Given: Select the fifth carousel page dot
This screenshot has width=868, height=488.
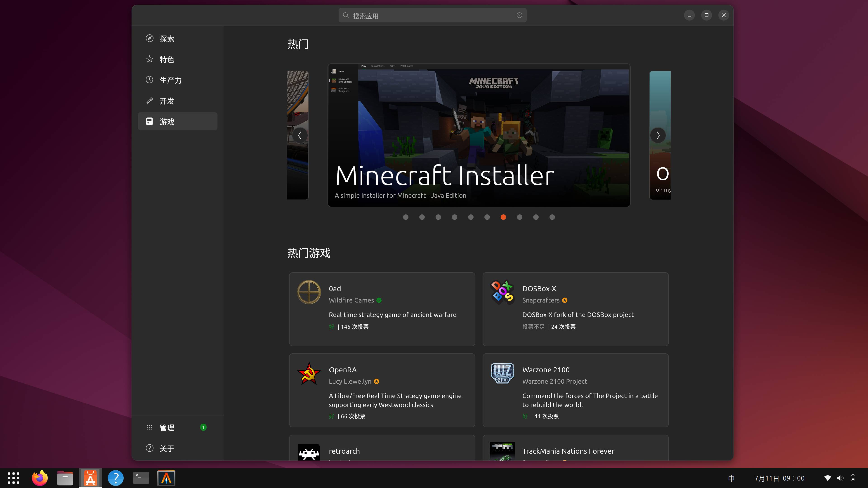Looking at the screenshot, I should pyautogui.click(x=471, y=217).
